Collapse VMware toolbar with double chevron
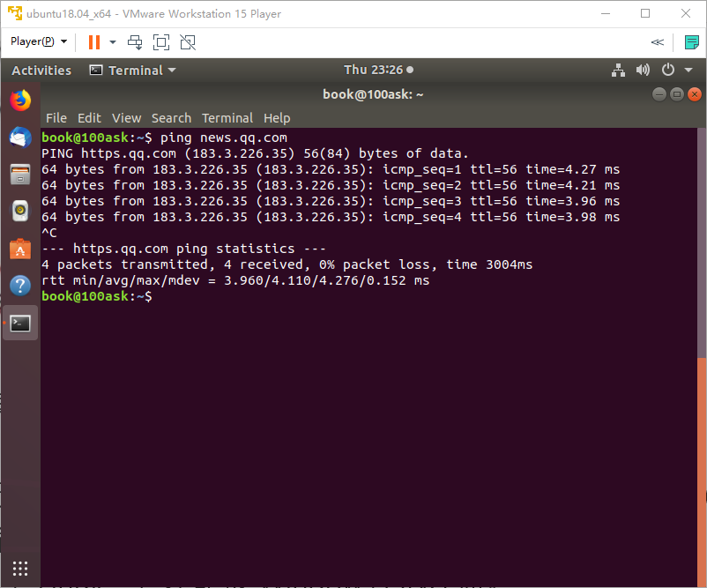The image size is (707, 588). [x=658, y=42]
